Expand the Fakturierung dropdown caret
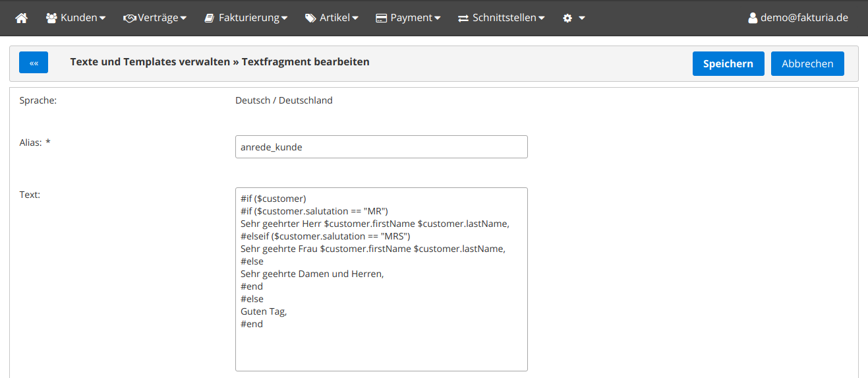This screenshot has width=868, height=378. (x=284, y=18)
